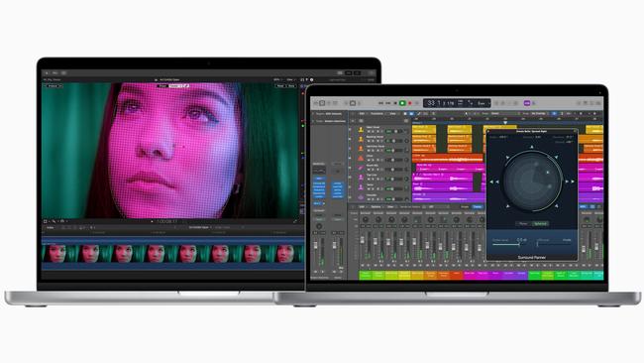This screenshot has height=363, width=644.
Task: Click the last filmstrip thumbnail in Final Cut's timeline
Action: pyautogui.click(x=285, y=254)
